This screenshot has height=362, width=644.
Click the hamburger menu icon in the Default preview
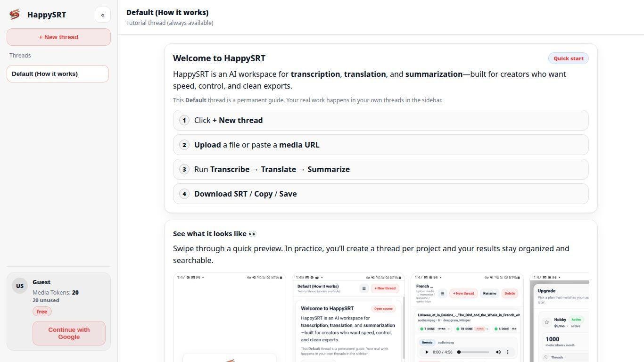363,288
